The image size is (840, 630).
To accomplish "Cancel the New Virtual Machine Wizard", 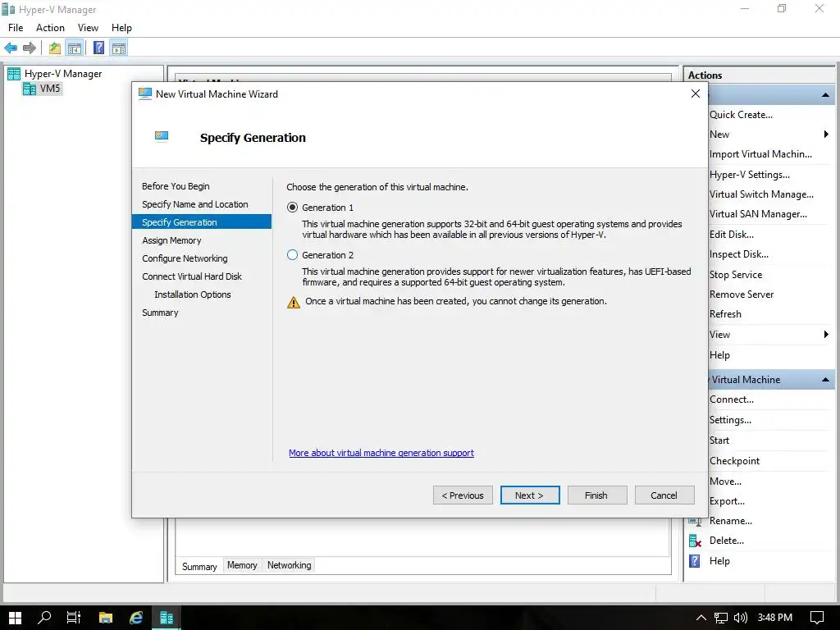I will click(664, 495).
